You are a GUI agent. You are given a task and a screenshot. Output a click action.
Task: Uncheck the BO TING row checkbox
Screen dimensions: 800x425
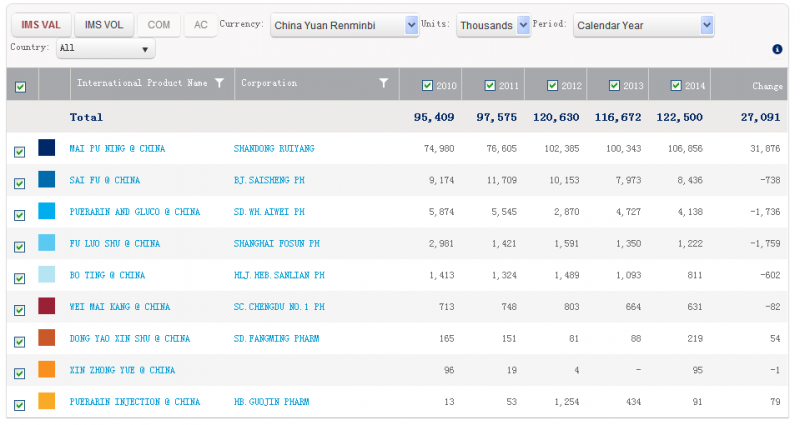coord(19,278)
